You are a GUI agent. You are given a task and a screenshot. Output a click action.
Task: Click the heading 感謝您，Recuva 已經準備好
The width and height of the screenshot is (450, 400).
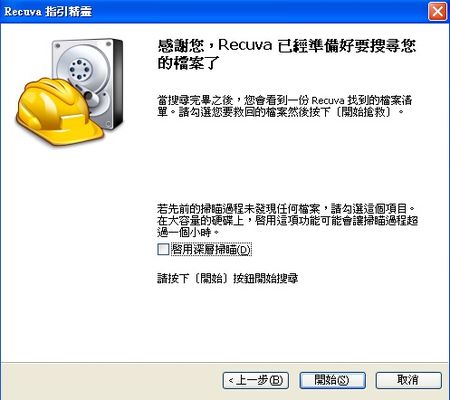tap(287, 54)
